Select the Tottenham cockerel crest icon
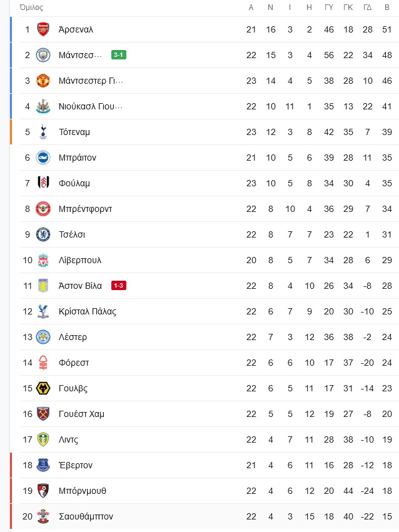399x532 pixels. (43, 132)
